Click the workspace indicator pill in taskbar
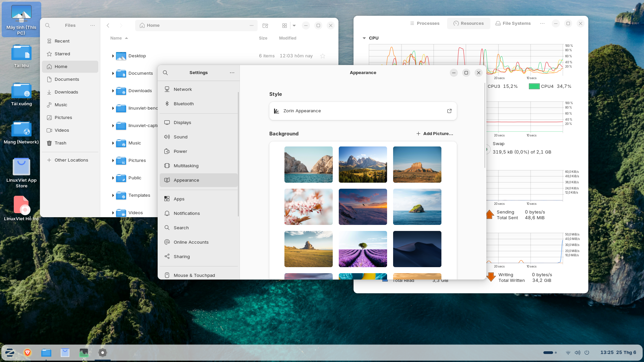This screenshot has width=644, height=362. [548, 353]
